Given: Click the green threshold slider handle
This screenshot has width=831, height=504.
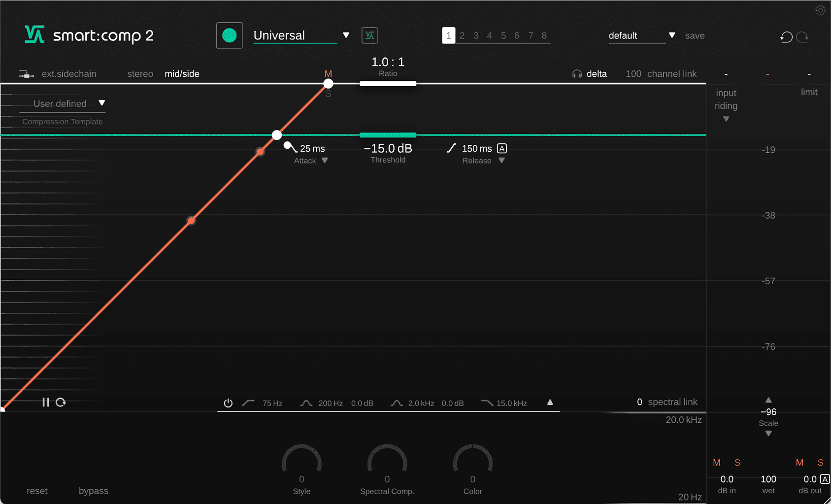Looking at the screenshot, I should pos(388,135).
